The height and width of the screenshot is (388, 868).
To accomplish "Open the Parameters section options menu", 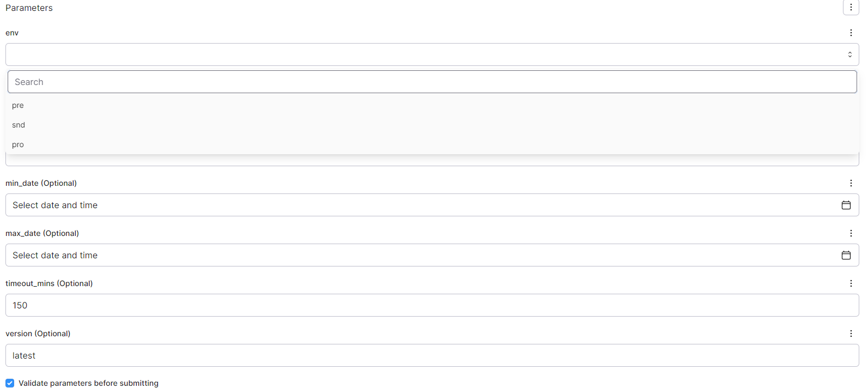I will click(x=851, y=8).
